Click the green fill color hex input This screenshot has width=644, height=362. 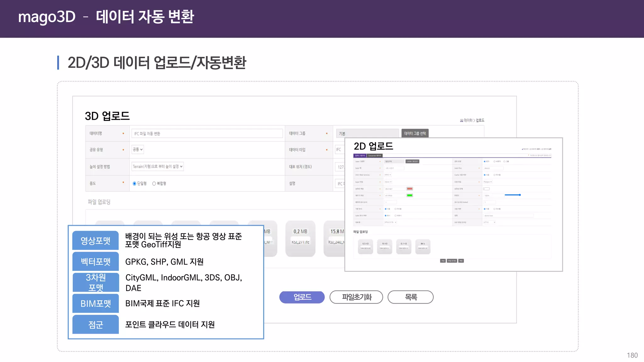(395, 195)
